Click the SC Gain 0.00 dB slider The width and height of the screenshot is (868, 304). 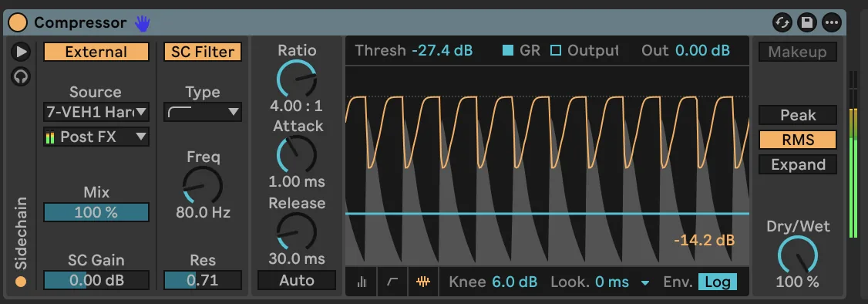tap(96, 280)
